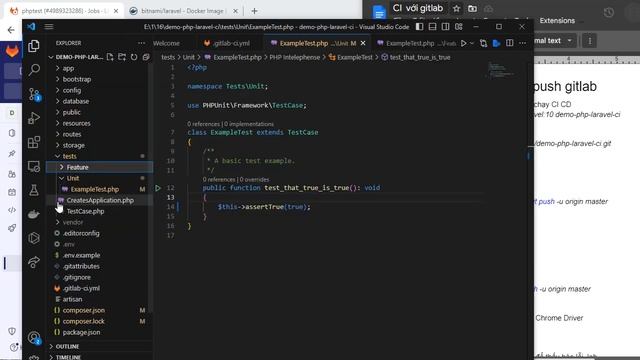This screenshot has height=360, width=640.
Task: Open the Accounts menu in activity bar
Action: pyautogui.click(x=34, y=338)
